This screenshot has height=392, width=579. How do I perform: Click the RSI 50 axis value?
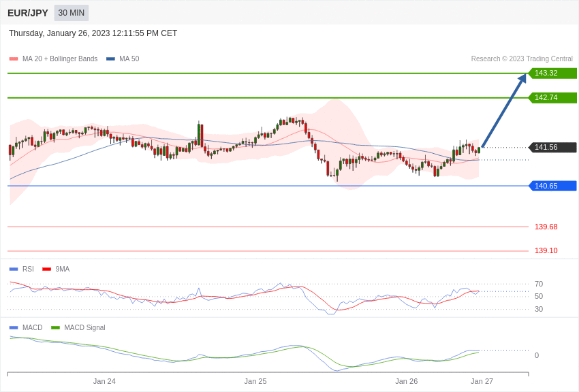coord(539,296)
